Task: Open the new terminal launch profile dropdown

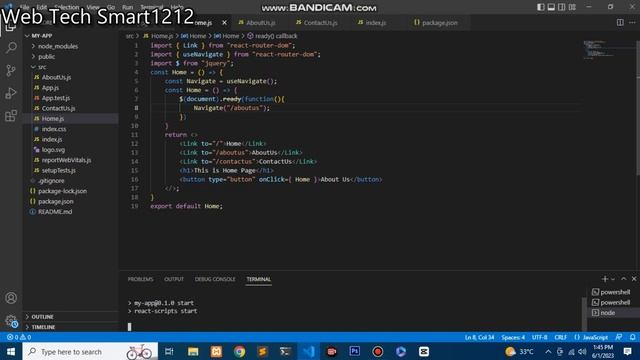Action: click(613, 279)
